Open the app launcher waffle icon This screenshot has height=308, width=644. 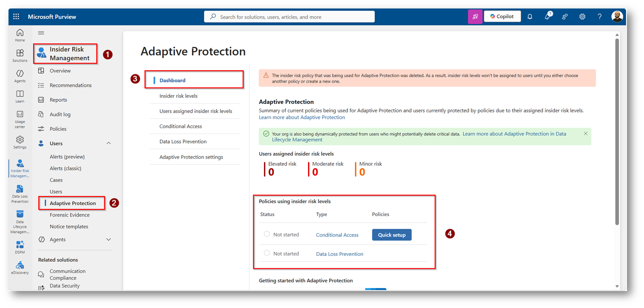(16, 17)
